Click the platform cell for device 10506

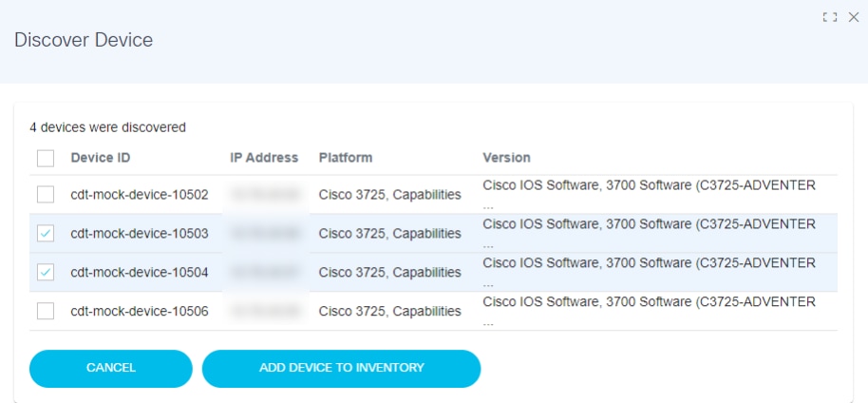(389, 311)
